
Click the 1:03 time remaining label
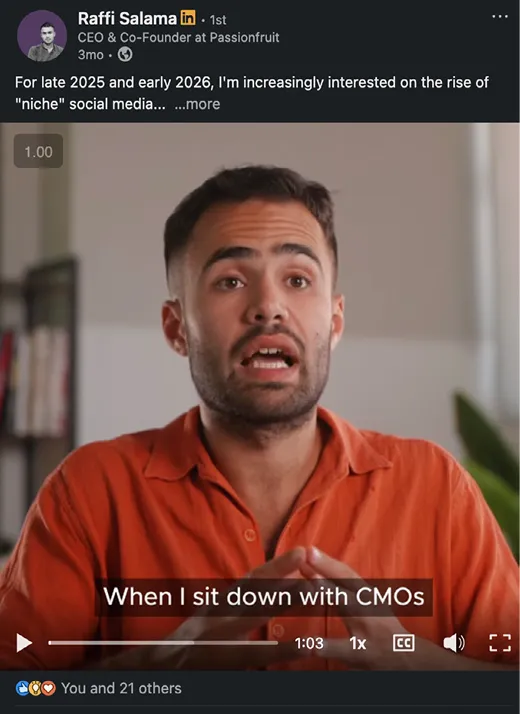pos(309,643)
